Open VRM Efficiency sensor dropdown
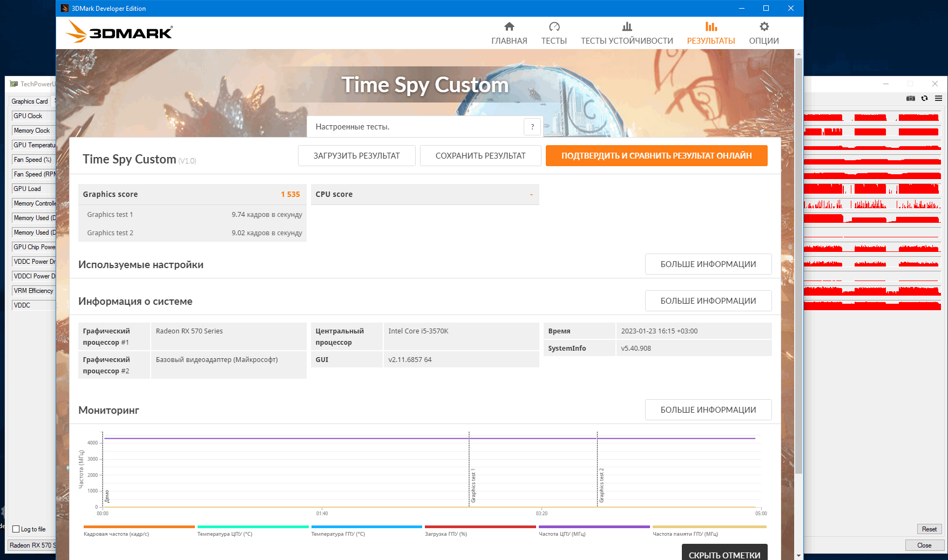 point(33,291)
